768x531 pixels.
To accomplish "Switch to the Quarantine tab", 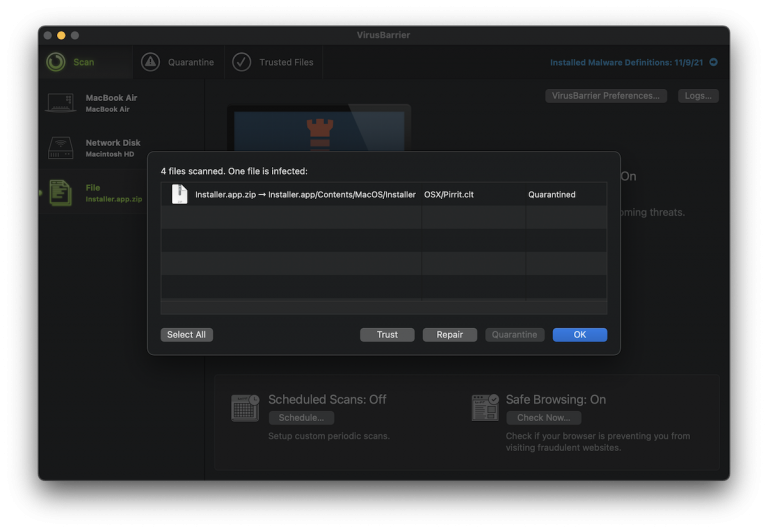I will (x=178, y=62).
